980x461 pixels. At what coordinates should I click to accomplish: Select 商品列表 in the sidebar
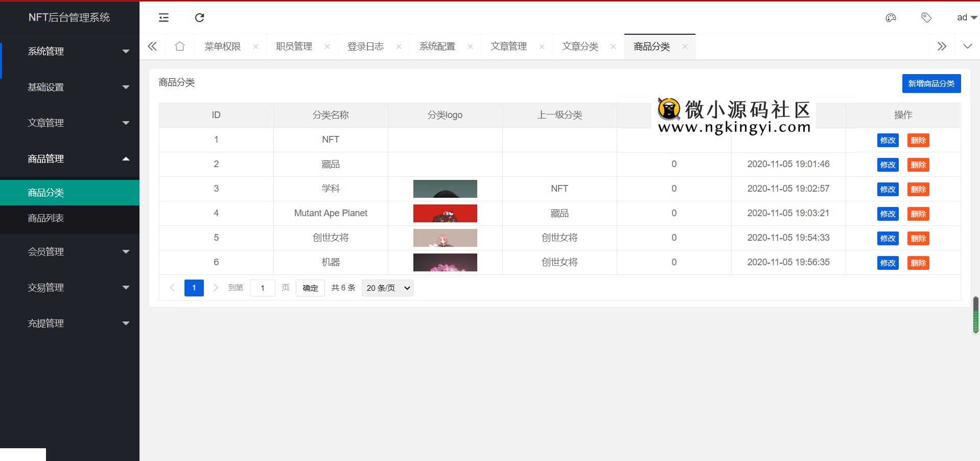coord(46,219)
